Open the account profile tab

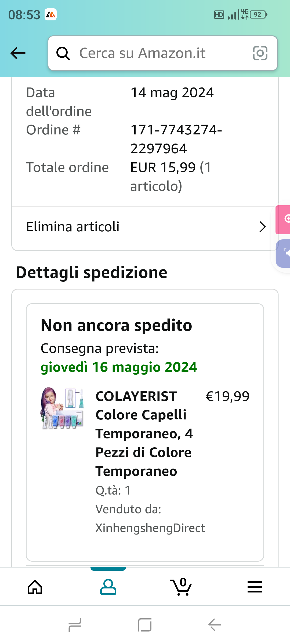(108, 587)
